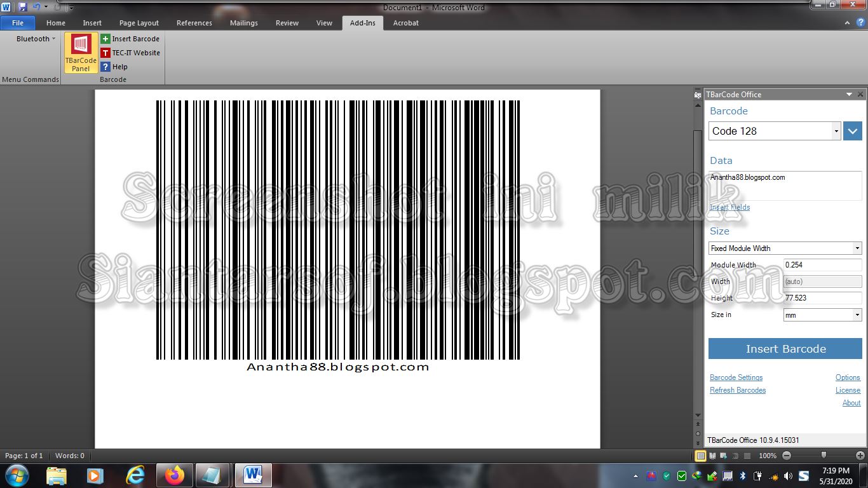Open the TBarCode Panel icon
The width and height of the screenshot is (868, 488).
tap(80, 52)
